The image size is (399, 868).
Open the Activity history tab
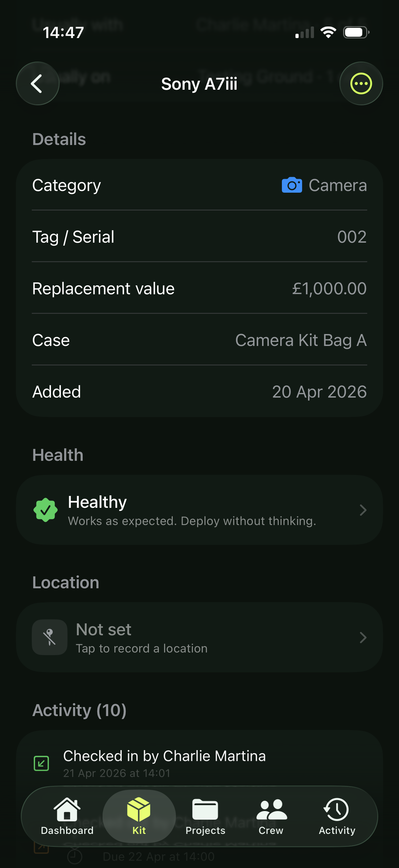click(337, 816)
